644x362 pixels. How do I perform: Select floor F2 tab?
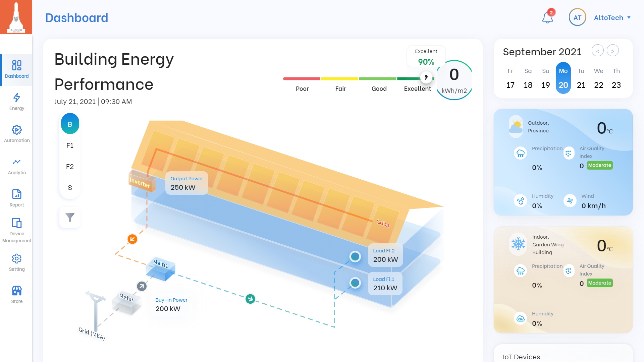tap(70, 167)
